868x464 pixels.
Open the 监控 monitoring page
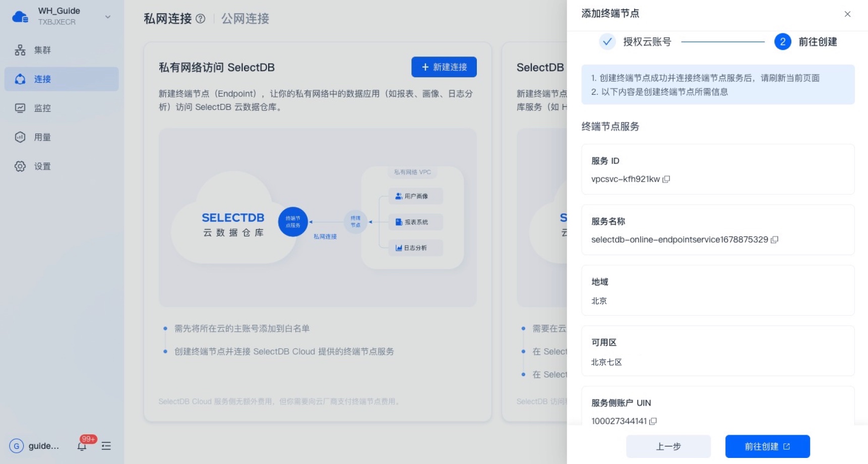(61, 108)
